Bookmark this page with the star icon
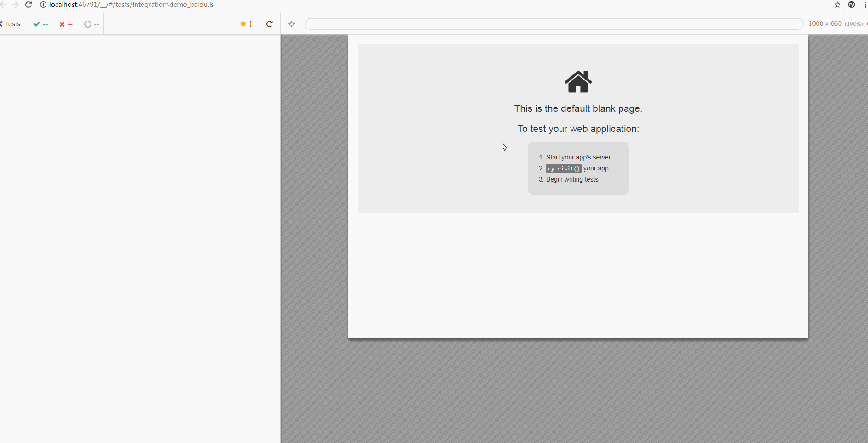Screen dimensions: 868x443 coord(838,5)
